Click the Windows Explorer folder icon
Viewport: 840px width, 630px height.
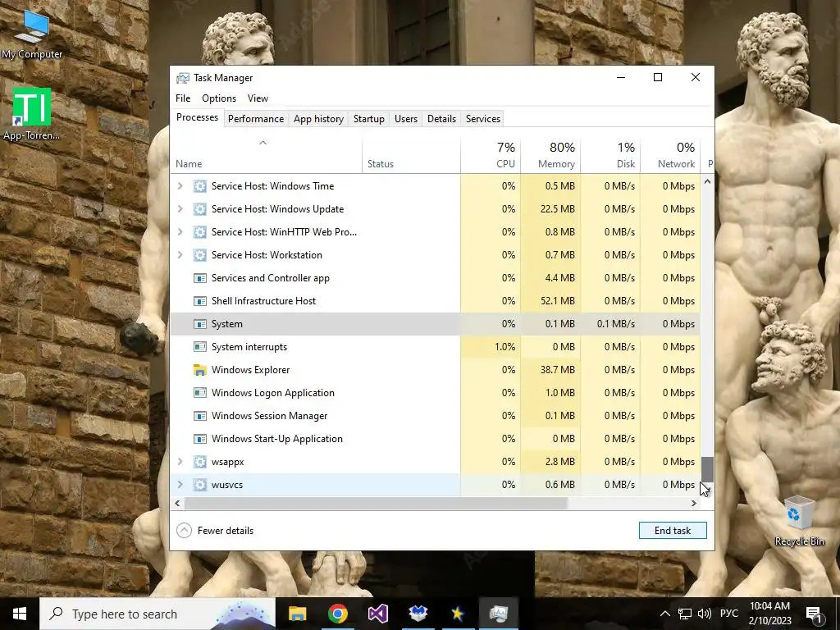[x=200, y=370]
